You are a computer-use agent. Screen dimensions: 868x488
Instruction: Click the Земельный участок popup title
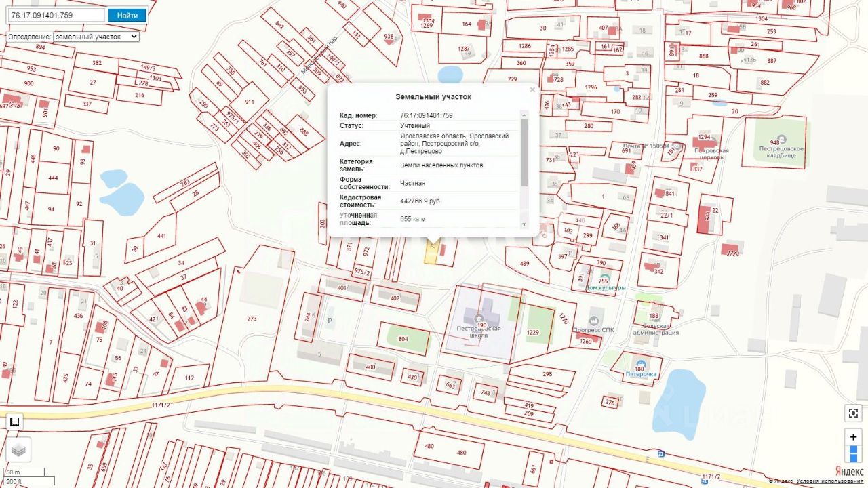click(433, 96)
